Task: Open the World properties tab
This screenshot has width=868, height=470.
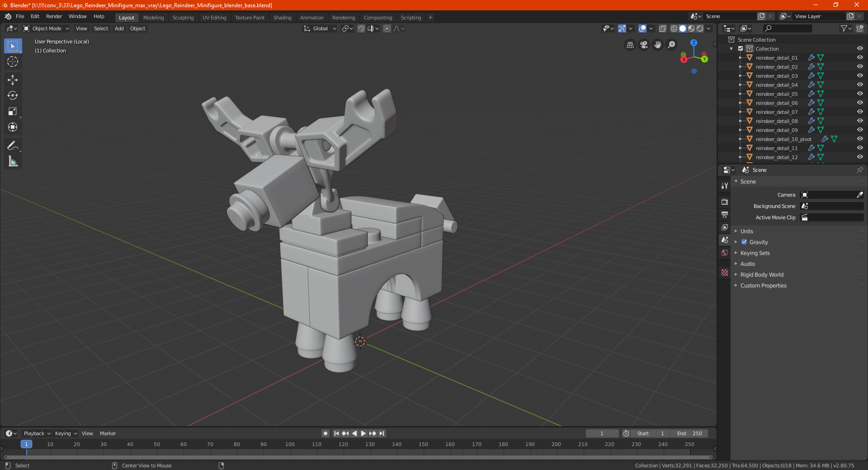Action: (725, 253)
